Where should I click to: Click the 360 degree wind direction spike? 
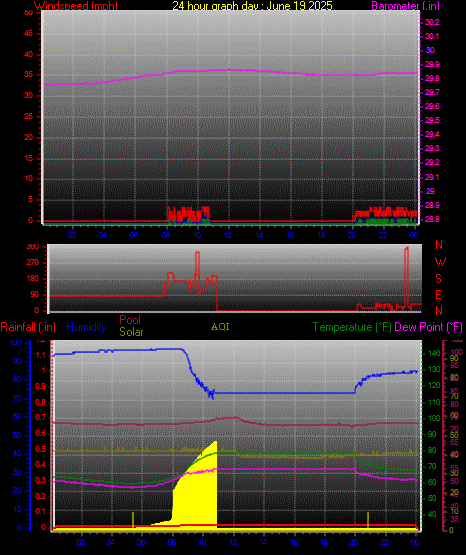407,276
